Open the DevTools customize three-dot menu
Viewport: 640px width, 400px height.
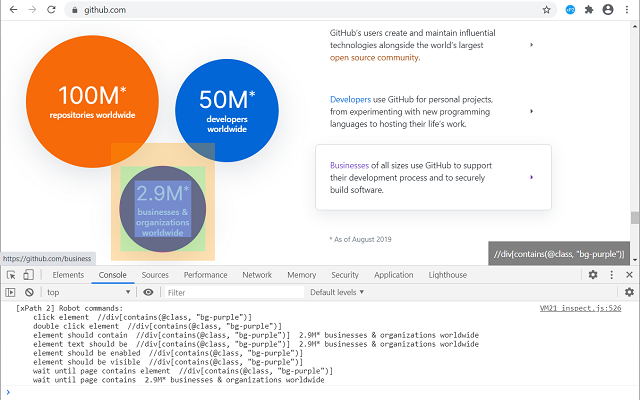611,275
